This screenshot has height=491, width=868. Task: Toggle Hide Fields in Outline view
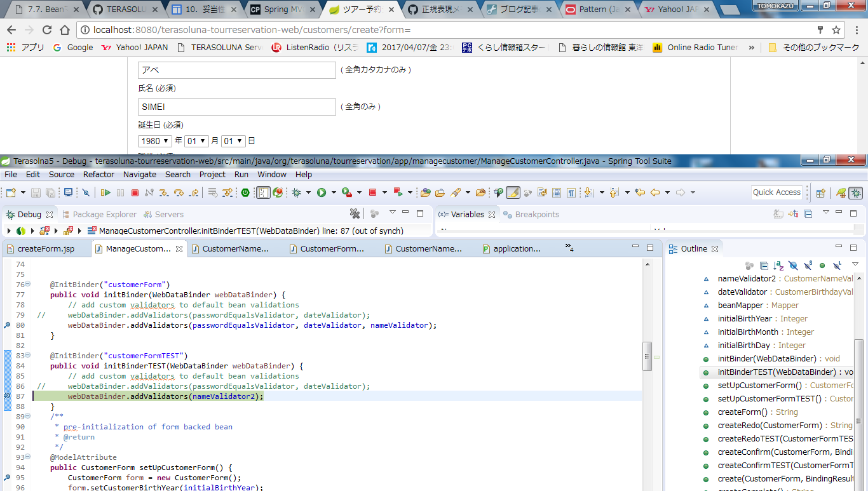(x=794, y=266)
